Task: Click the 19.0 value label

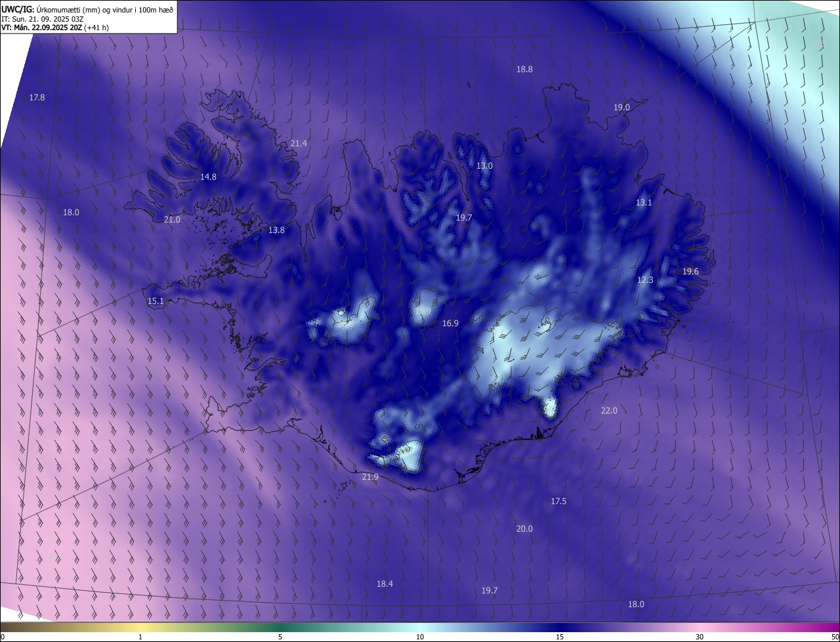Action: pos(621,107)
